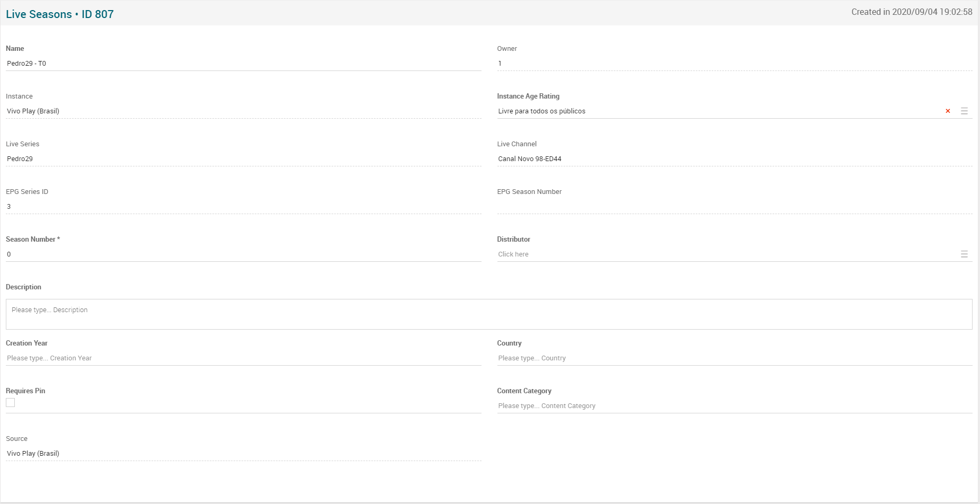Open the Instance Age Rating value field
Image resolution: width=980 pixels, height=504 pixels.
[x=716, y=111]
